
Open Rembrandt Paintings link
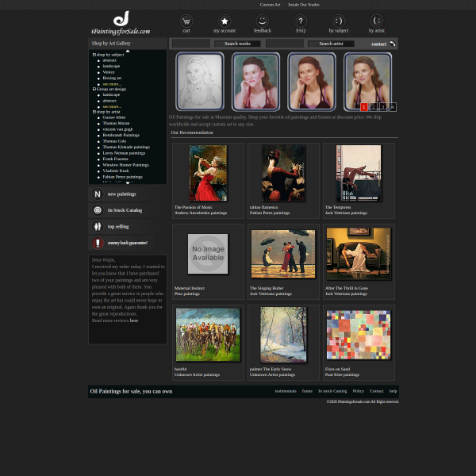[121, 135]
